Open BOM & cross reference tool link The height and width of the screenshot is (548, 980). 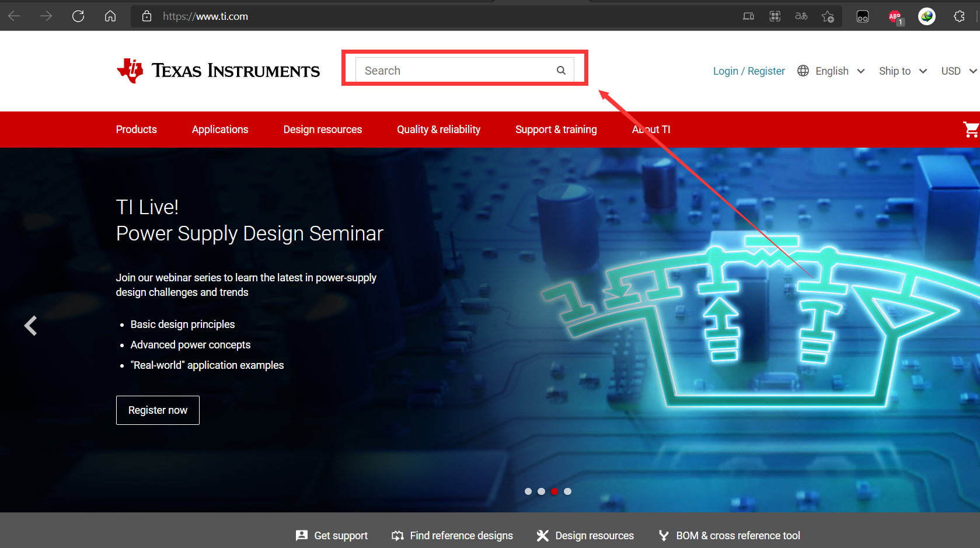[738, 536]
